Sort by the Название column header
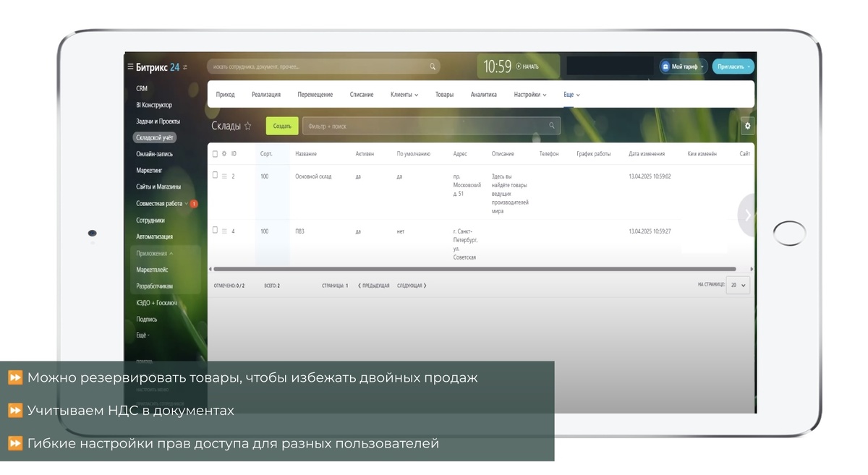The width and height of the screenshot is (868, 475). pyautogui.click(x=306, y=154)
